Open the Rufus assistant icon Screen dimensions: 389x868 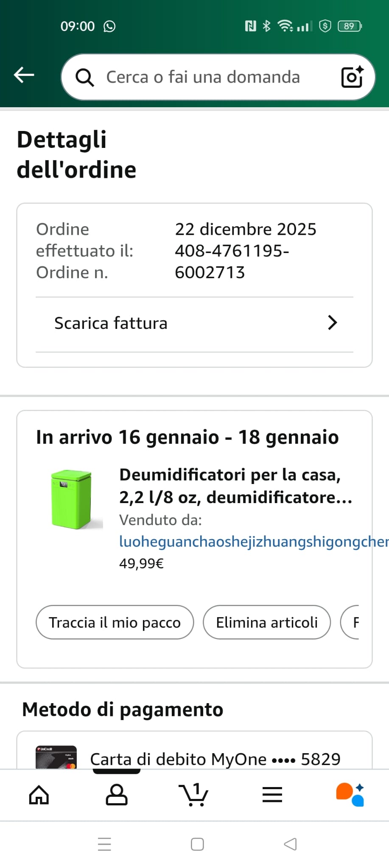click(x=350, y=794)
